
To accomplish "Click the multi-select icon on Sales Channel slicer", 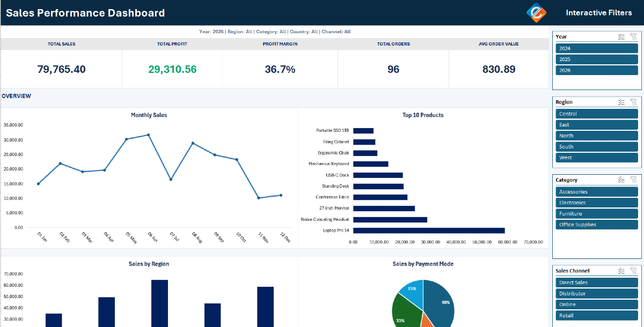I will pyautogui.click(x=621, y=271).
